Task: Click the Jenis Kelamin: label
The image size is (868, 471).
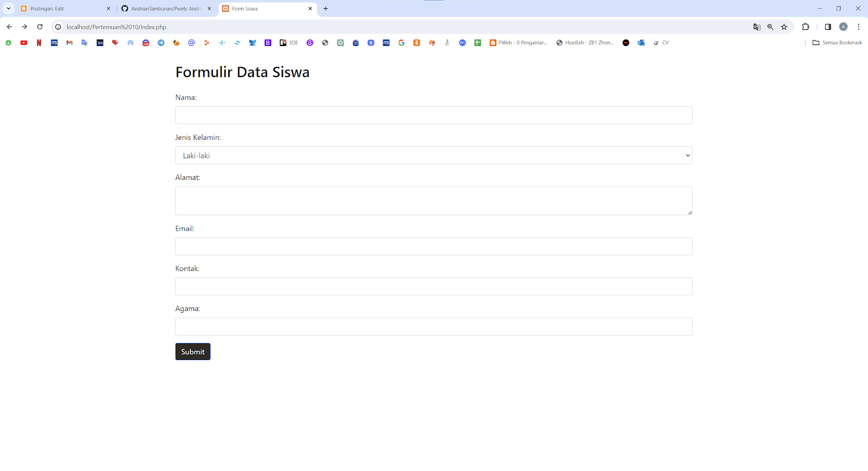Action: (x=198, y=138)
